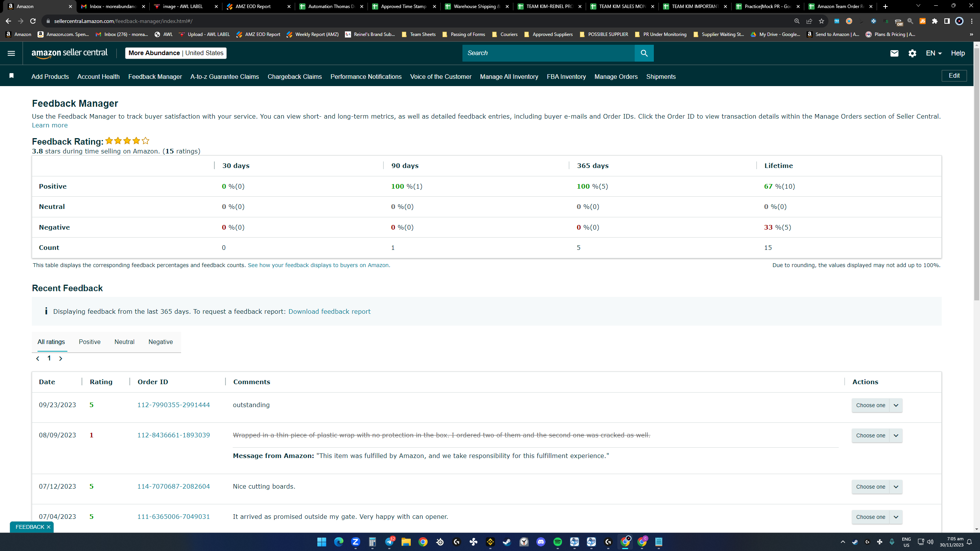The image size is (980, 551).
Task: Open Microsoft Edge from taskbar
Action: coord(338,542)
